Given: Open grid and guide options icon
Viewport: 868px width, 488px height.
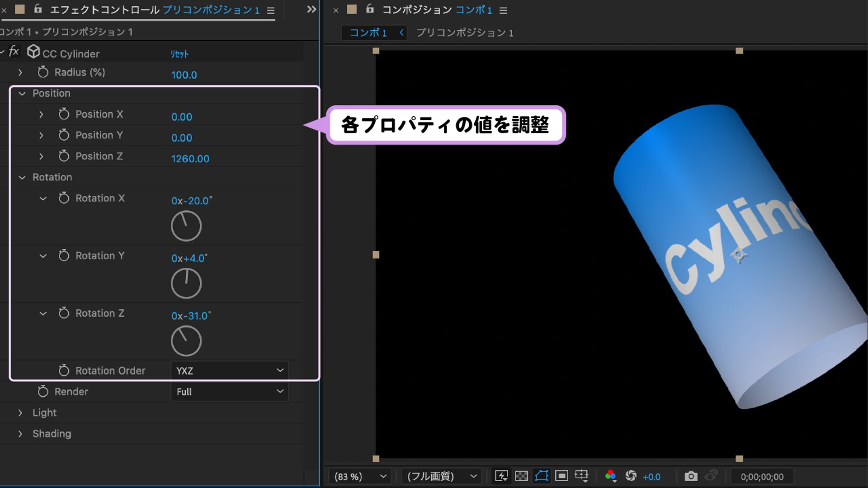Looking at the screenshot, I should point(581,476).
